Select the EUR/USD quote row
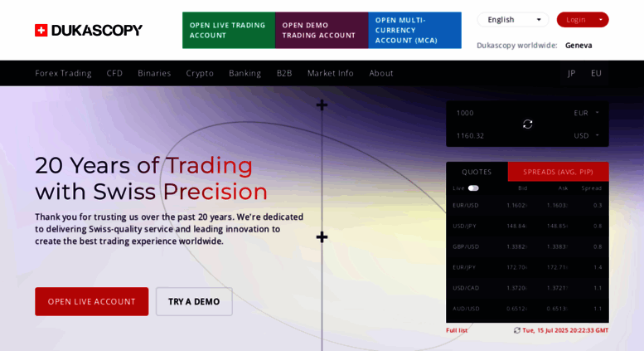Screen dimensions: 644x351 pos(527,205)
